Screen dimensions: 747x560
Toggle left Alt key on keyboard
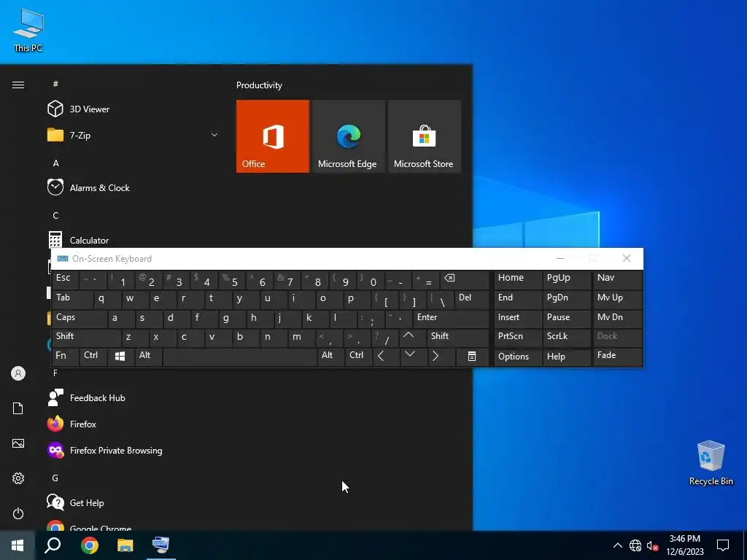(x=149, y=357)
